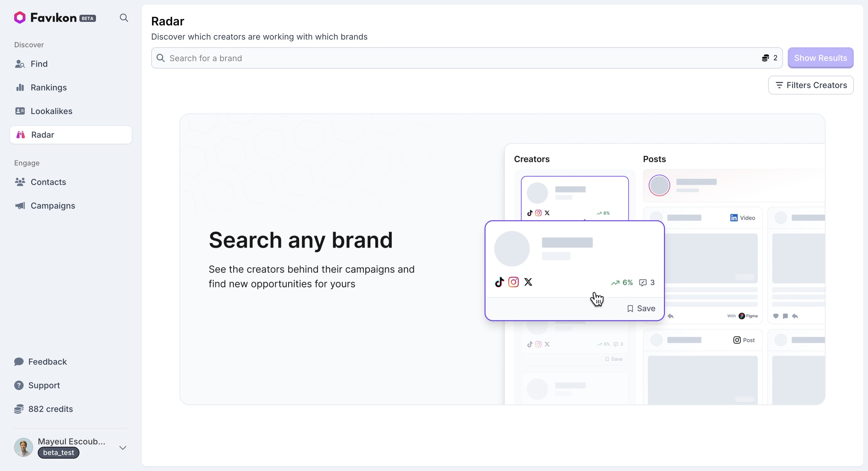The height and width of the screenshot is (471, 868).
Task: Click the 882 credits link
Action: pyautogui.click(x=50, y=409)
